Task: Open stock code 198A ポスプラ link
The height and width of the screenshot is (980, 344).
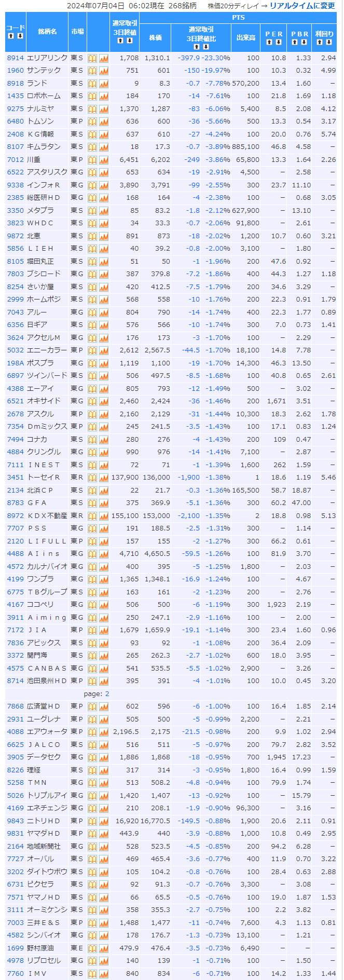Action: click(15, 363)
